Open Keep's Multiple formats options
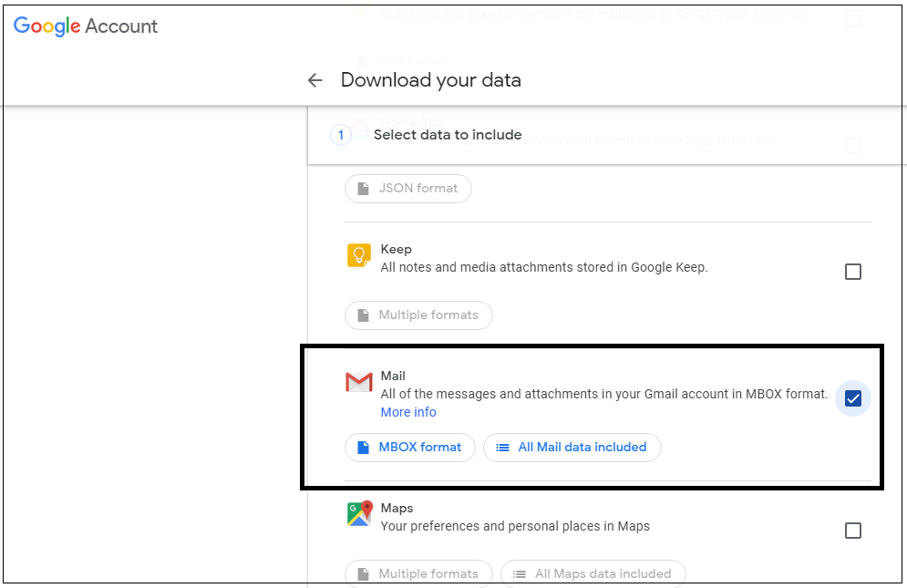 [418, 315]
